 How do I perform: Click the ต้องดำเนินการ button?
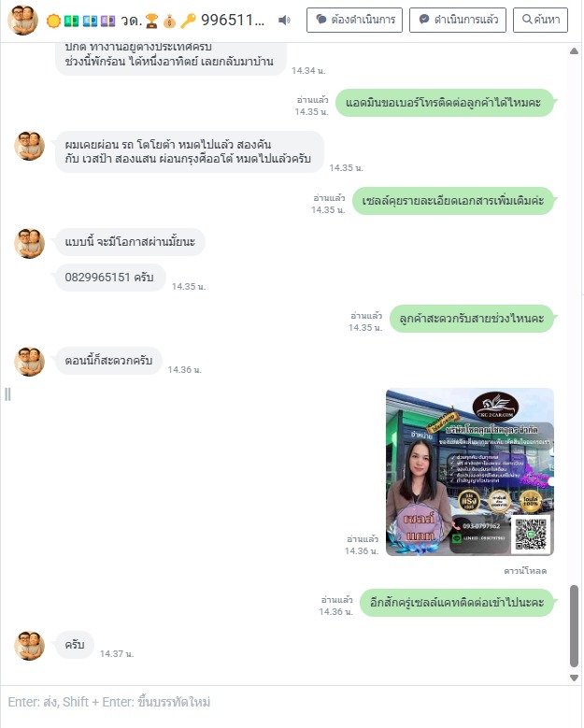354,20
